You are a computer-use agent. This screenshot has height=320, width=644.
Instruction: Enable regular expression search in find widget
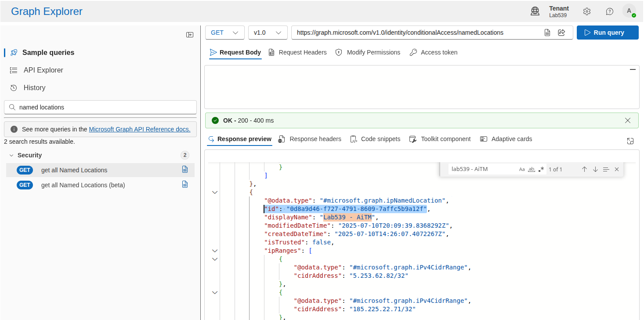click(541, 169)
